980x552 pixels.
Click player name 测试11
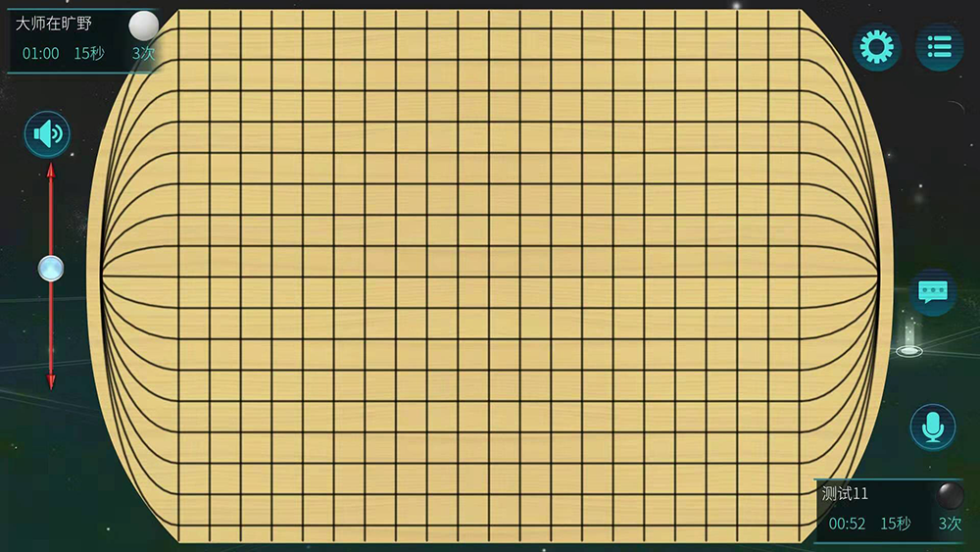[845, 494]
